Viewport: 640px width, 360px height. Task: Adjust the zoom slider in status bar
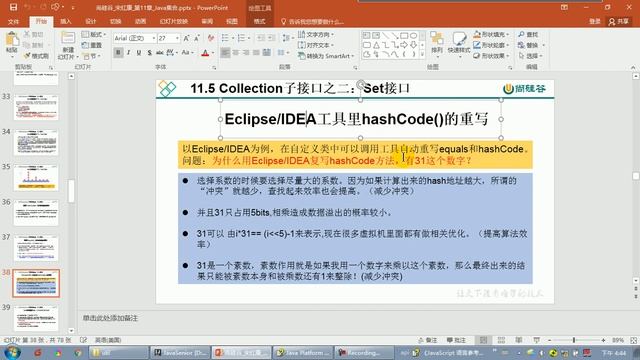tap(574, 340)
